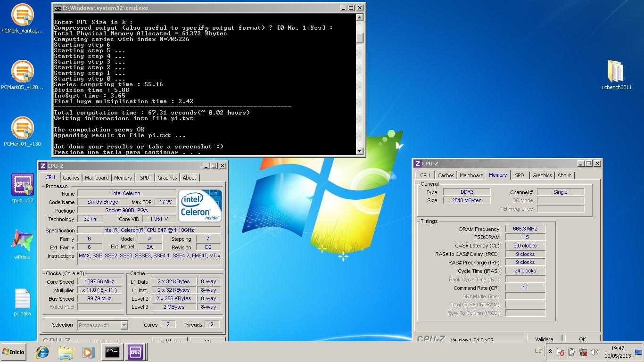Select Caches tab in left CPU-Z

71,178
